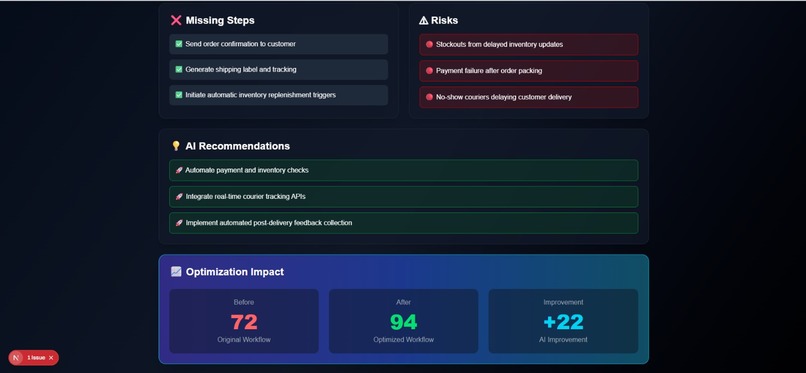Click the lightbulb icon beside AI Recommendations
806x373 pixels.
(176, 146)
